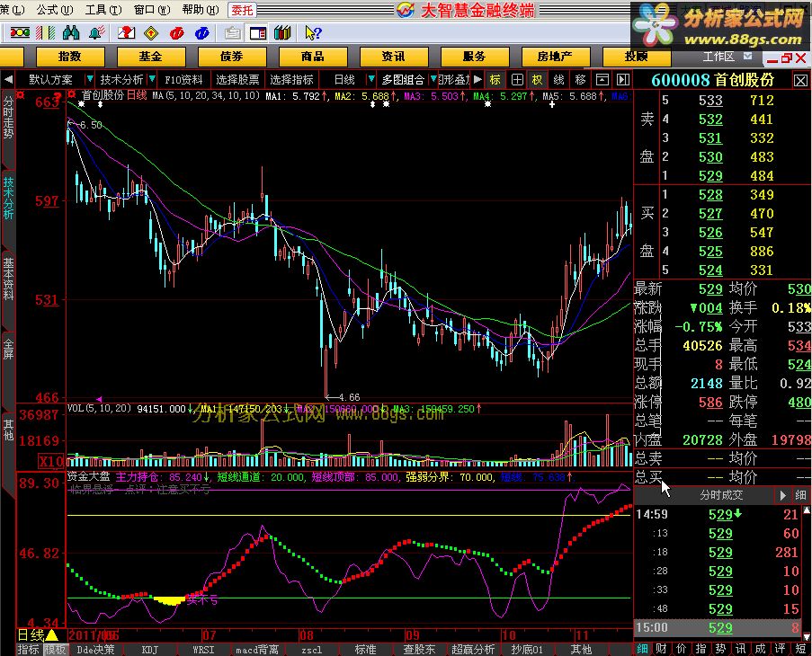Close the 600008 quote panel
This screenshot has width=812, height=656.
[800, 80]
